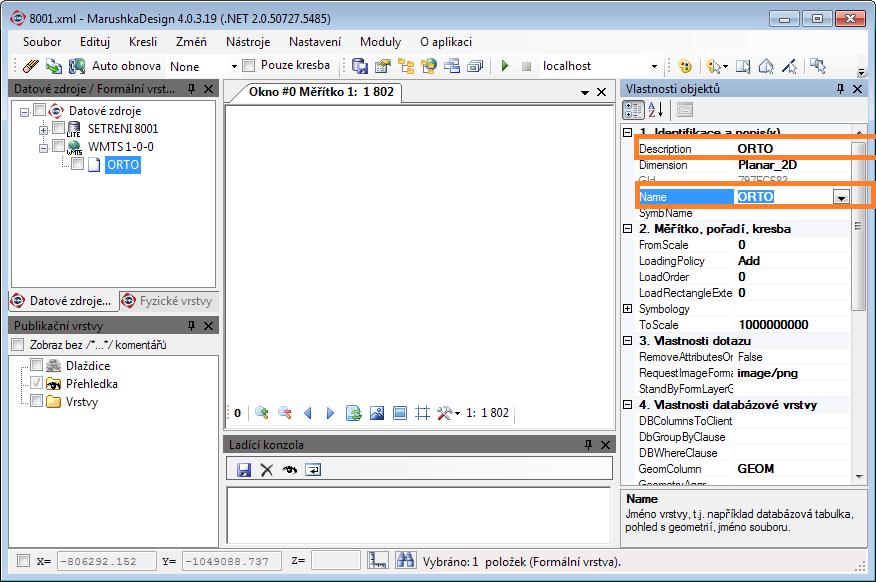Check the WMTS 1-0-0 checkbox
The height and width of the screenshot is (582, 876).
[x=58, y=146]
